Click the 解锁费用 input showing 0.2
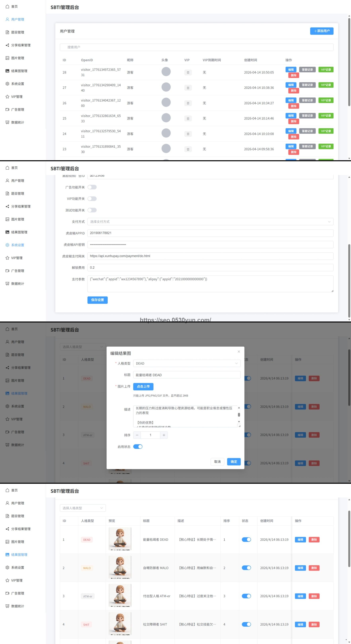351x644 pixels. [x=210, y=268]
